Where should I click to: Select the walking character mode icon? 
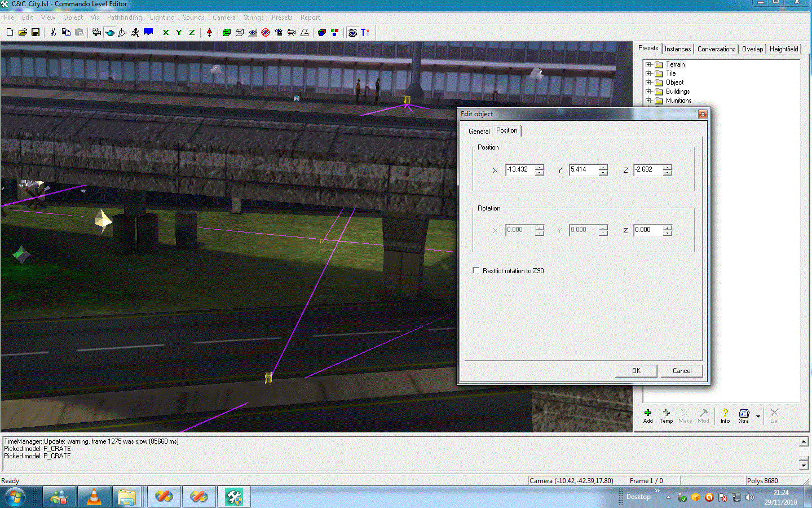pos(135,33)
